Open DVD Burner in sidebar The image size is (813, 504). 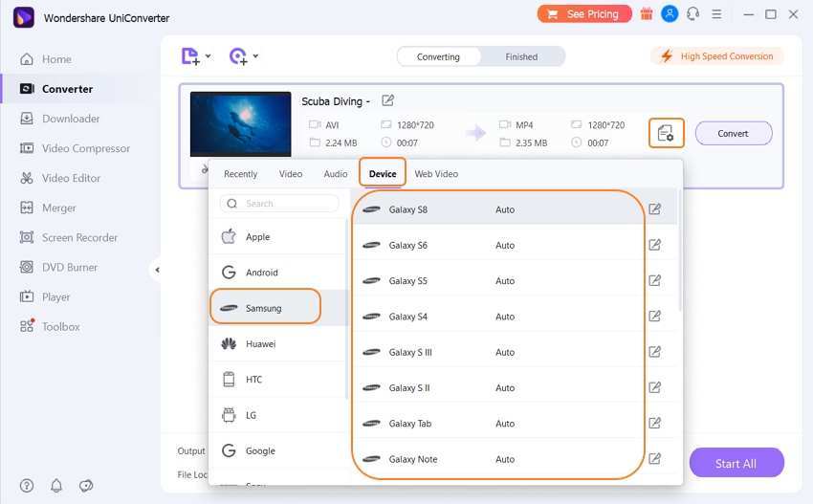[x=58, y=267]
